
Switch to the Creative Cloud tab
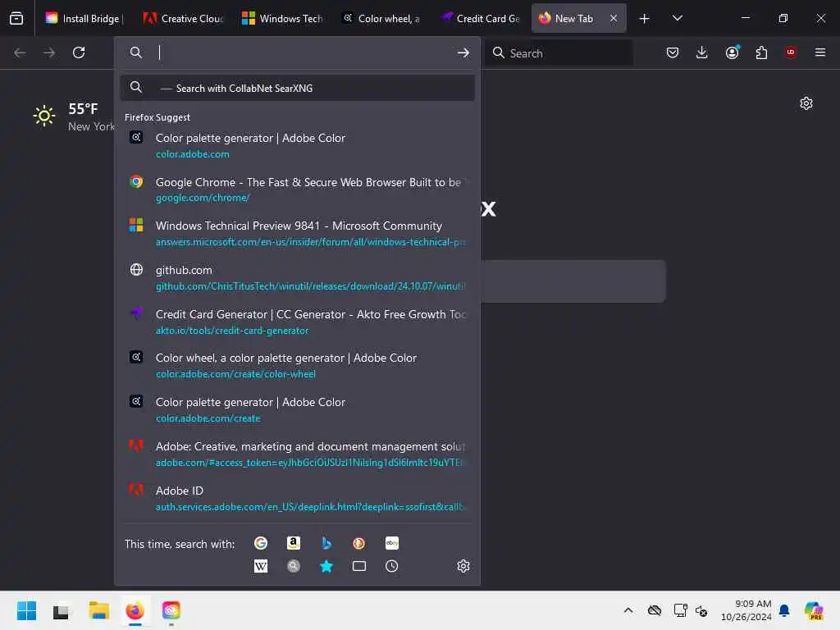[182, 19]
